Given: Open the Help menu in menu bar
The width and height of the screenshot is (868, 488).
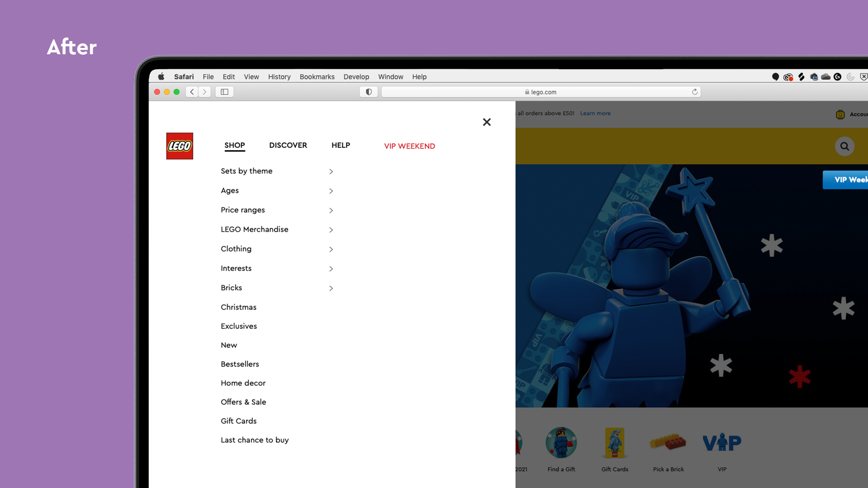Looking at the screenshot, I should coord(419,77).
